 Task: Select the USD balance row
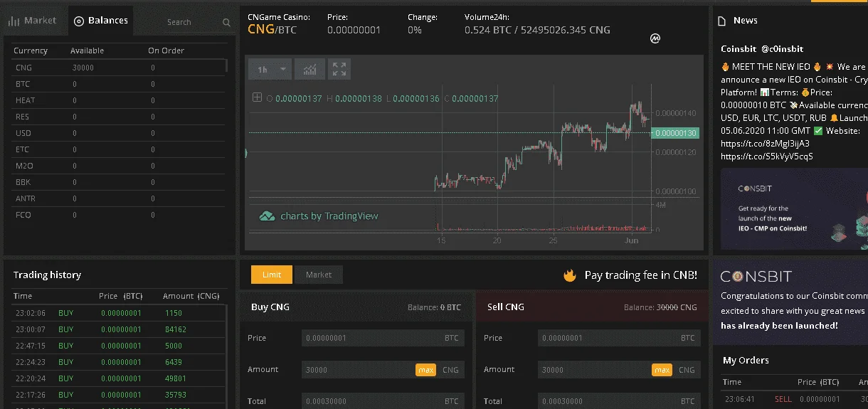118,133
